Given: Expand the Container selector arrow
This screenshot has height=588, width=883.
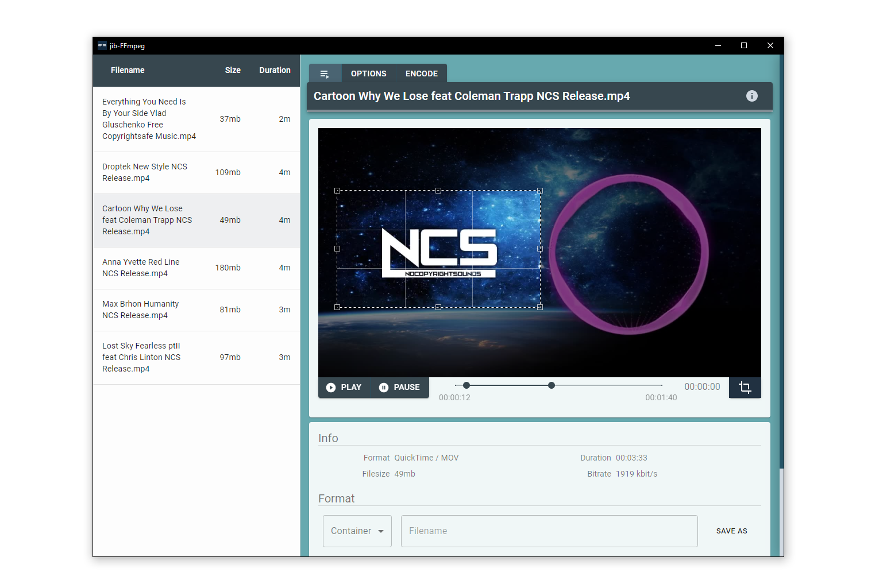Looking at the screenshot, I should pyautogui.click(x=380, y=531).
